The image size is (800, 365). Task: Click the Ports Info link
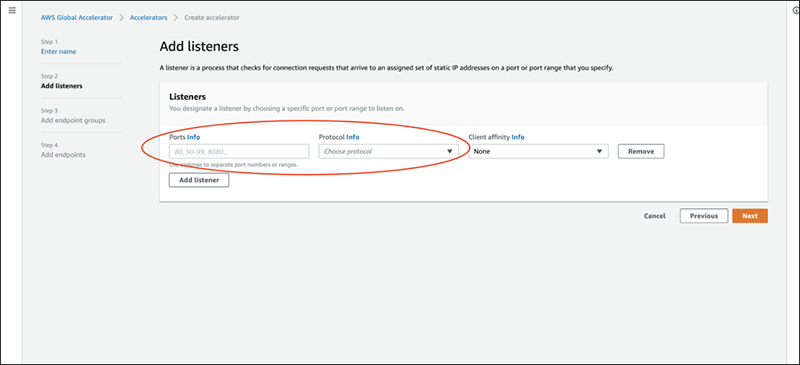193,137
